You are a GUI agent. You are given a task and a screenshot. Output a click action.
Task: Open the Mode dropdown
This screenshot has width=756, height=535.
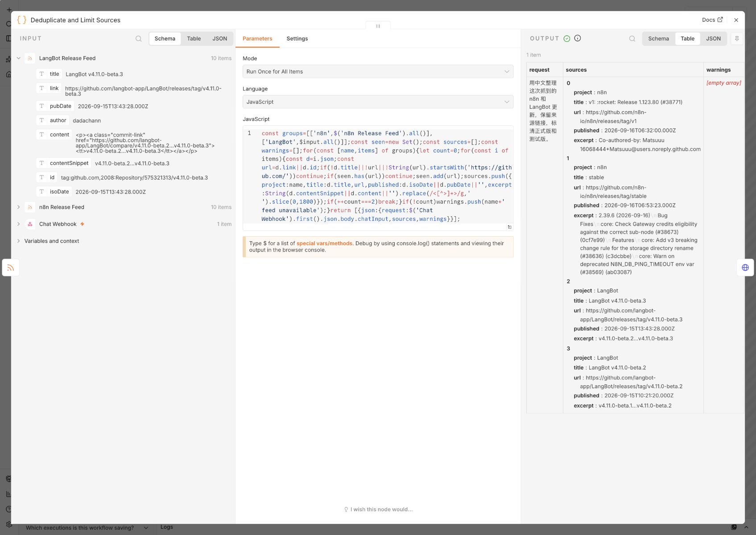click(x=378, y=72)
